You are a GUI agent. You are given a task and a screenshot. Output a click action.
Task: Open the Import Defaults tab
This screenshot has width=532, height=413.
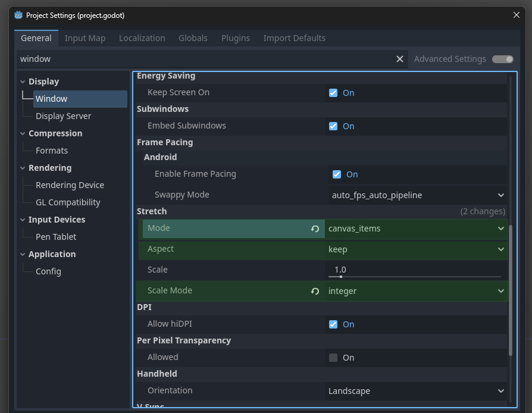[295, 38]
